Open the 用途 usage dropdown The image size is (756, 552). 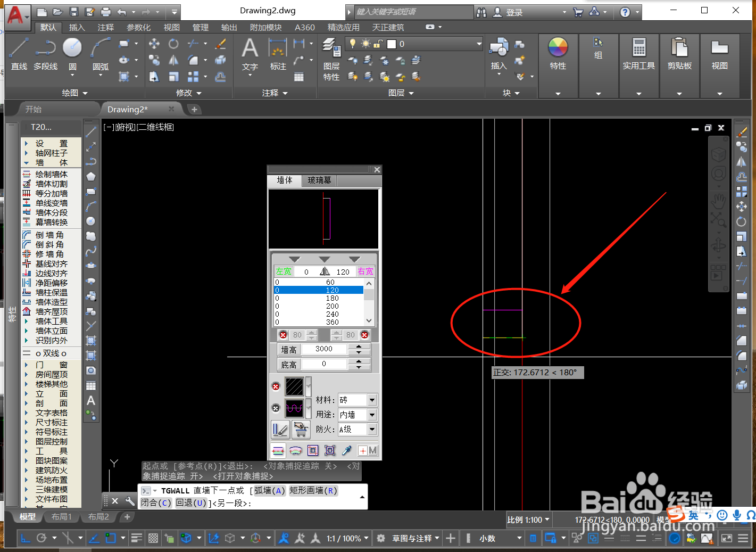(372, 415)
